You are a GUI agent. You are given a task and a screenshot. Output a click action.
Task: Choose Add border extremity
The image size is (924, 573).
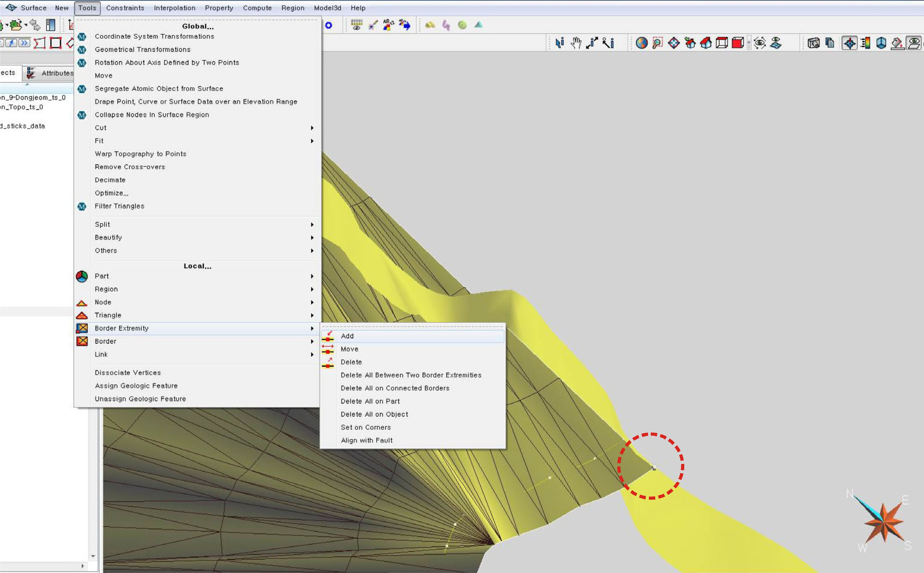pos(412,336)
